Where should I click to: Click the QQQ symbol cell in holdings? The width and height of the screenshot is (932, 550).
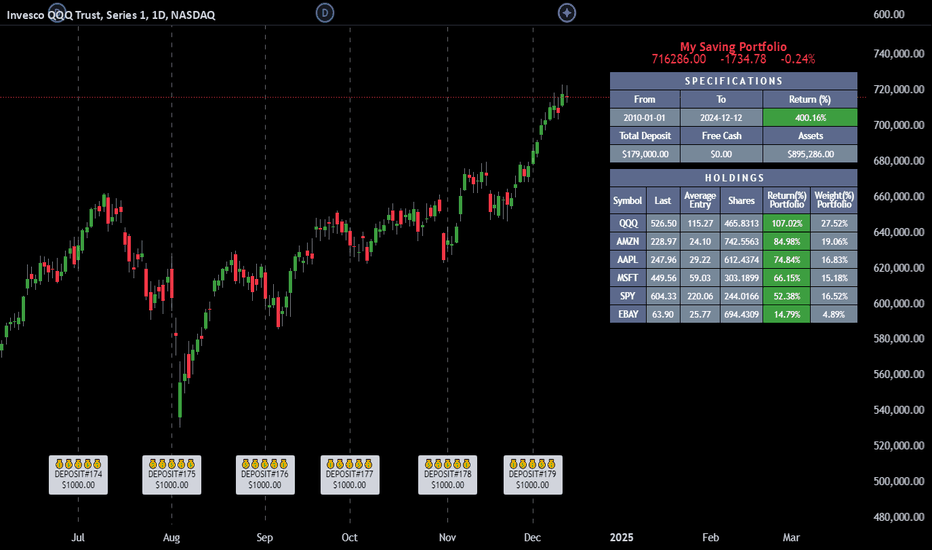pyautogui.click(x=628, y=224)
